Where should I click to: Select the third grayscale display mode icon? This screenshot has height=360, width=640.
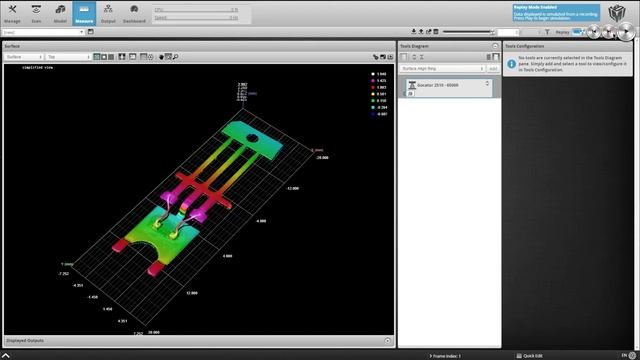tap(111, 57)
